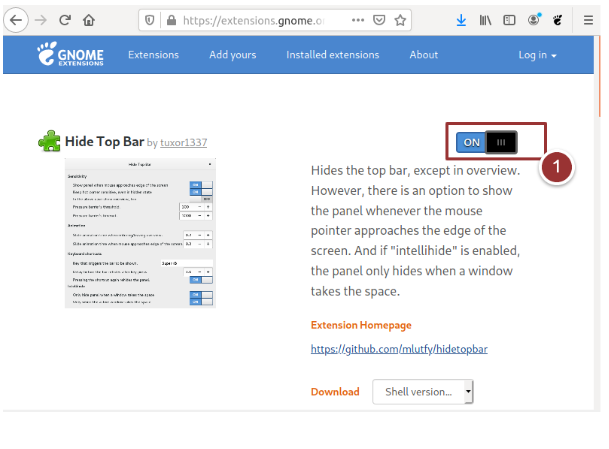Open the Firefox hamburger menu
The image size is (609, 449).
[588, 20]
